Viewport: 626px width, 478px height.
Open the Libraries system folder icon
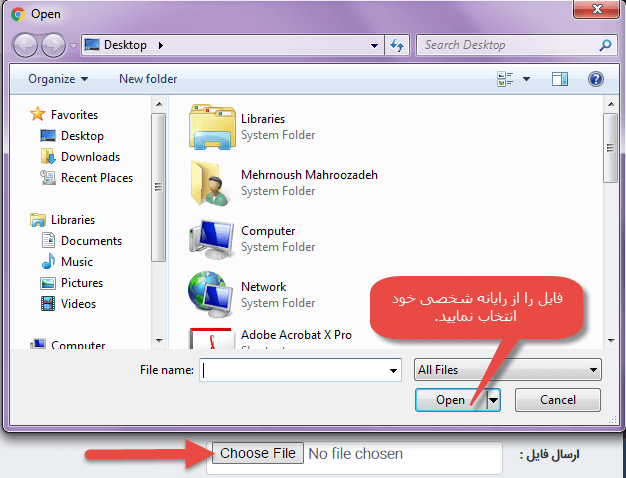point(211,125)
